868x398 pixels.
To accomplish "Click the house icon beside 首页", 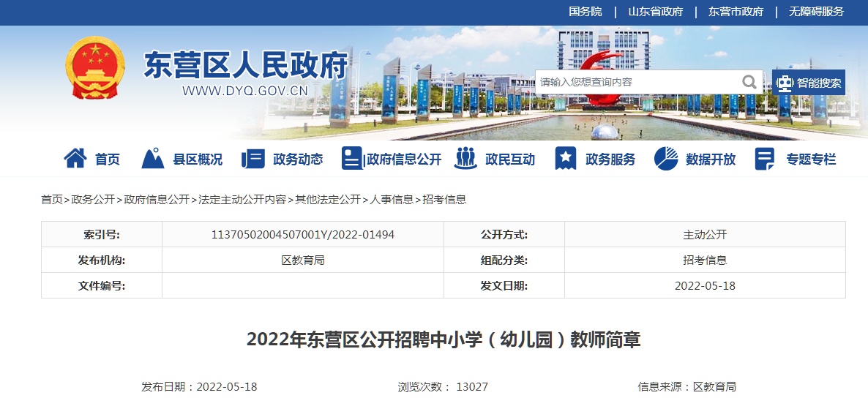I will point(75,158).
